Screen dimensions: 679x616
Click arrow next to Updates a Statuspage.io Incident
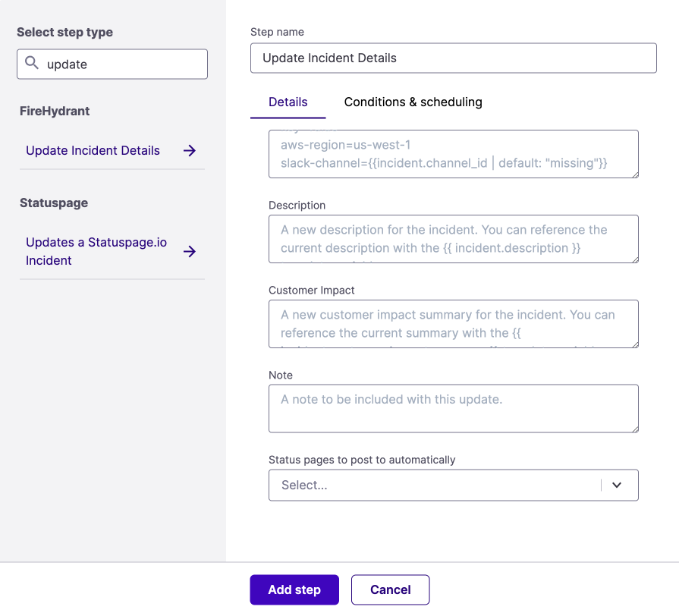click(189, 252)
